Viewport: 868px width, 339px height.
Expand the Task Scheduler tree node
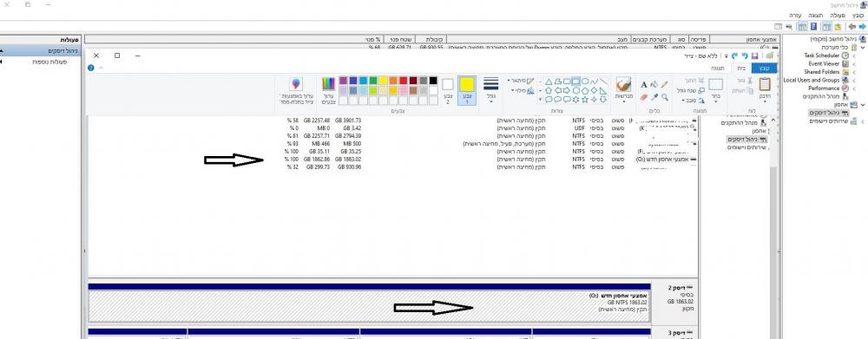(853, 55)
